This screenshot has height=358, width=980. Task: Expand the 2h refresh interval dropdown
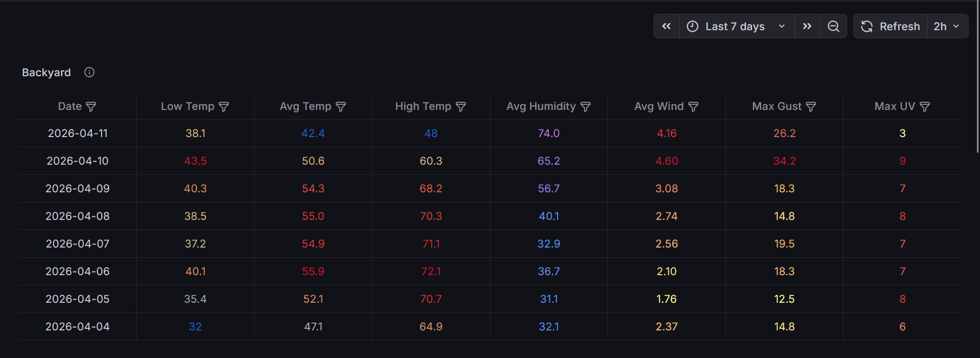point(947,27)
